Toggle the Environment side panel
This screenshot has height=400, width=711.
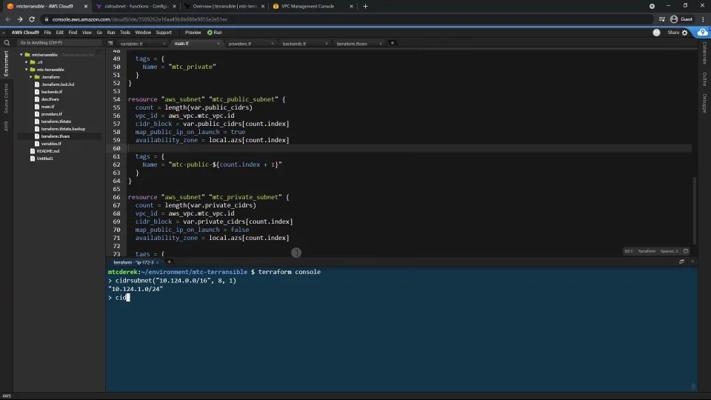tap(5, 65)
